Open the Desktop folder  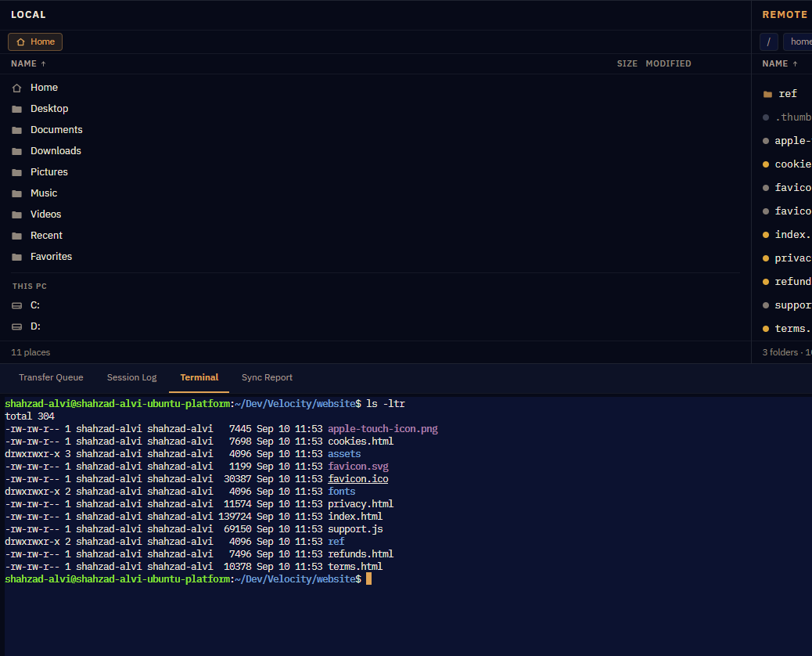pyautogui.click(x=375, y=109)
